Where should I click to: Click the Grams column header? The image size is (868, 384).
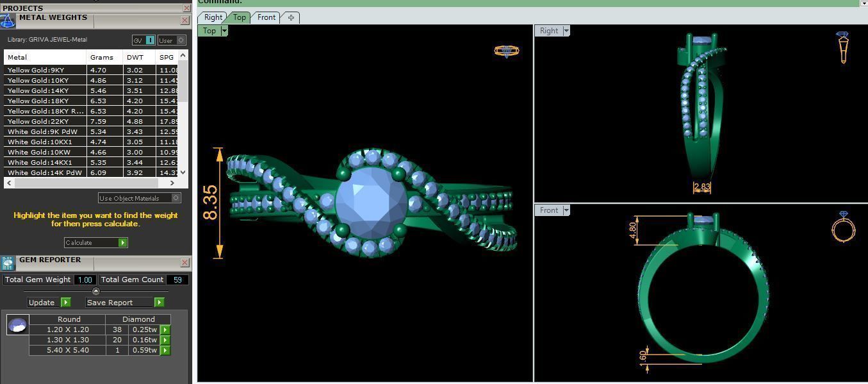coord(105,57)
